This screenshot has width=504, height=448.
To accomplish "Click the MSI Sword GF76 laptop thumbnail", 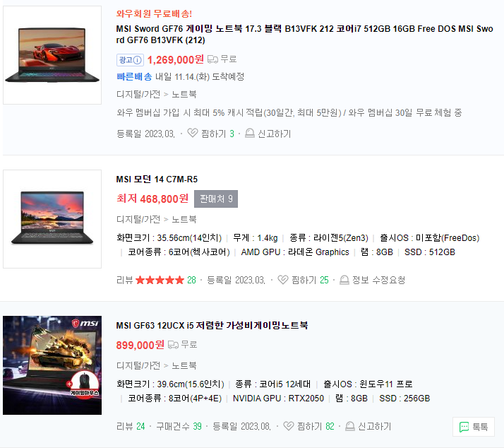I will (x=52, y=55).
